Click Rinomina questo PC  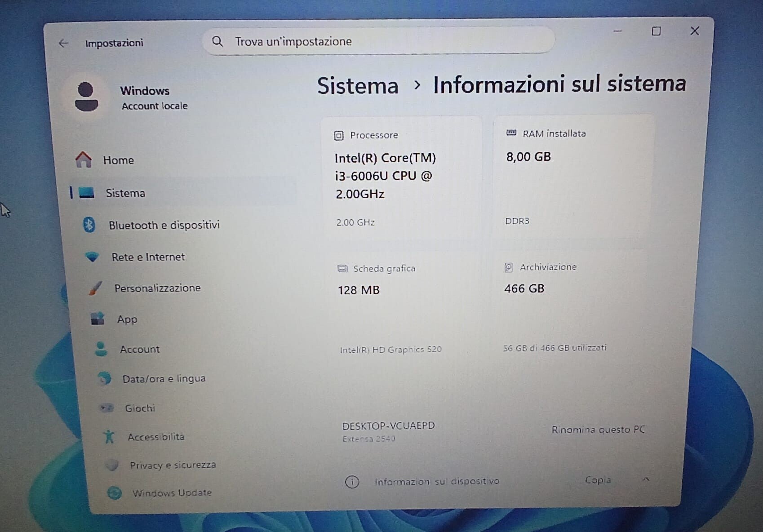(x=598, y=430)
